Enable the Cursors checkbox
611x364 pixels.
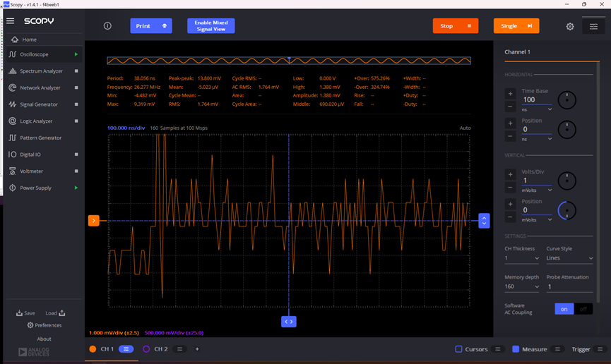click(458, 349)
